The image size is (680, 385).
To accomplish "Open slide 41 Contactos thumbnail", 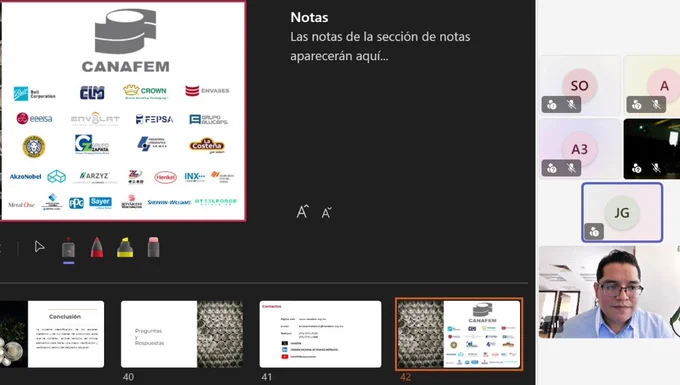I will pyautogui.click(x=320, y=334).
